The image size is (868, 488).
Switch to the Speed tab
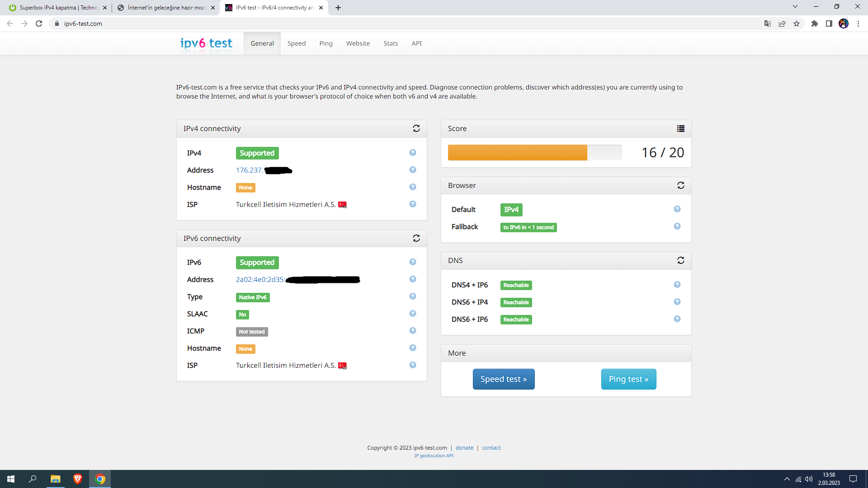[297, 43]
